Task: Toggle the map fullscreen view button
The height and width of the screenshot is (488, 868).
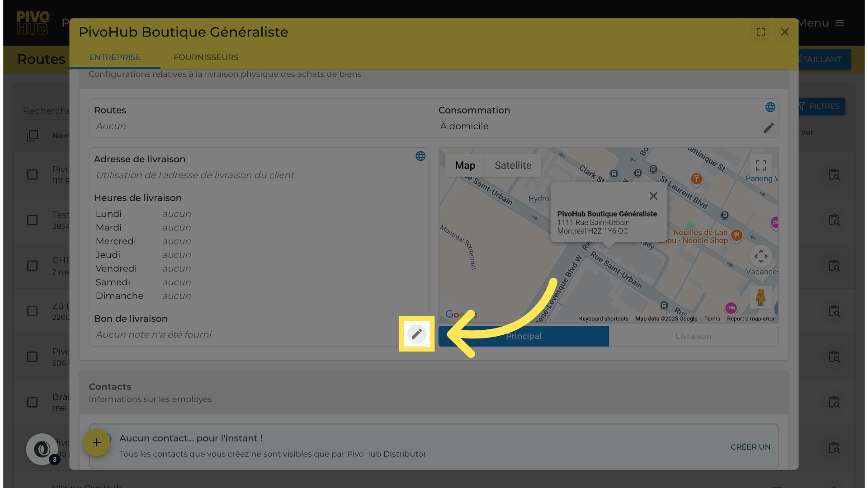Action: pyautogui.click(x=761, y=165)
